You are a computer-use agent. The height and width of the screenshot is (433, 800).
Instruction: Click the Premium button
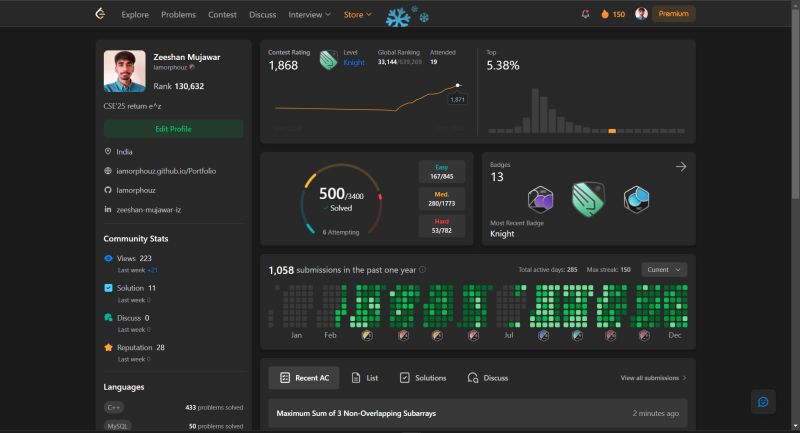673,14
